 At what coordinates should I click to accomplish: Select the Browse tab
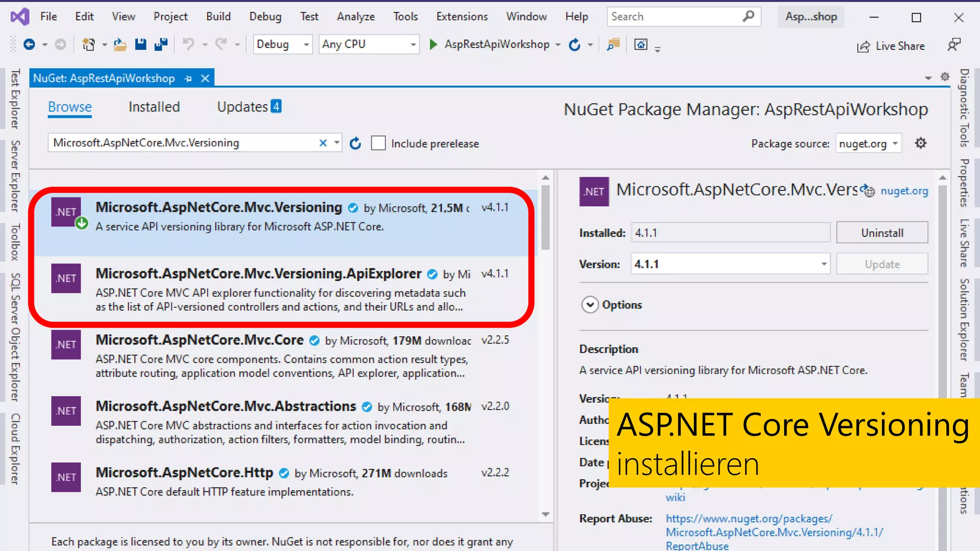[x=69, y=107]
